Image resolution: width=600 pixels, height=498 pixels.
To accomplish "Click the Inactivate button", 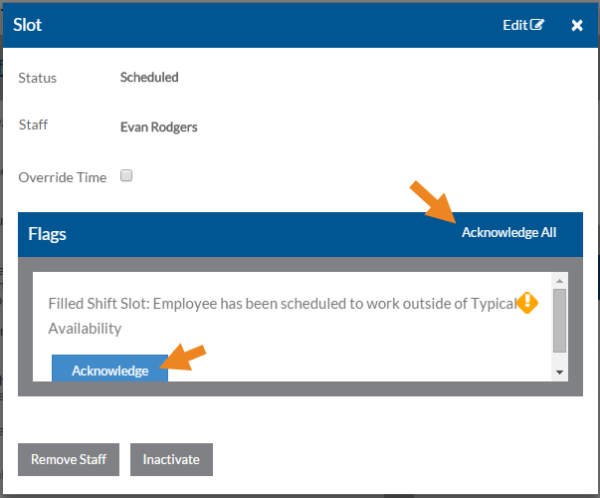I will [171, 460].
